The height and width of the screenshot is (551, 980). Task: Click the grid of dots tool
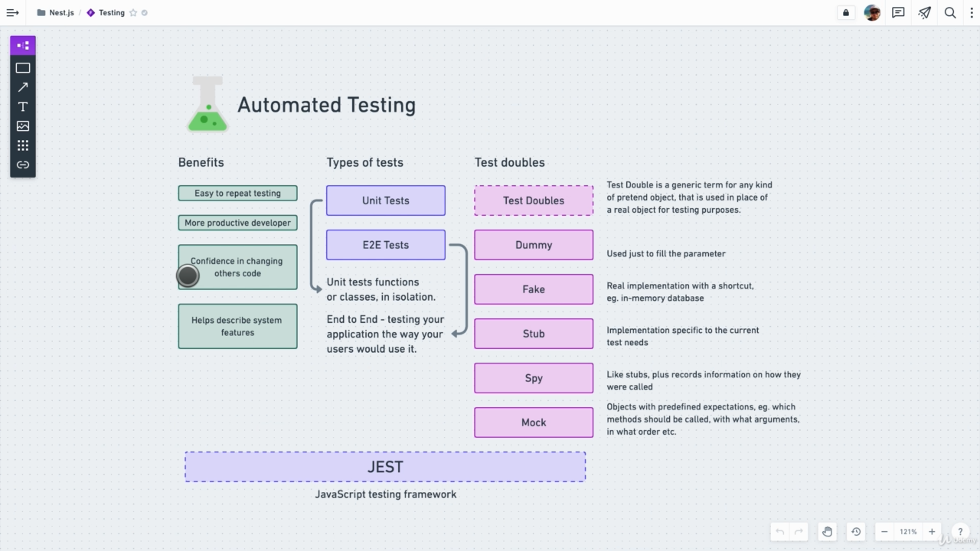23,145
